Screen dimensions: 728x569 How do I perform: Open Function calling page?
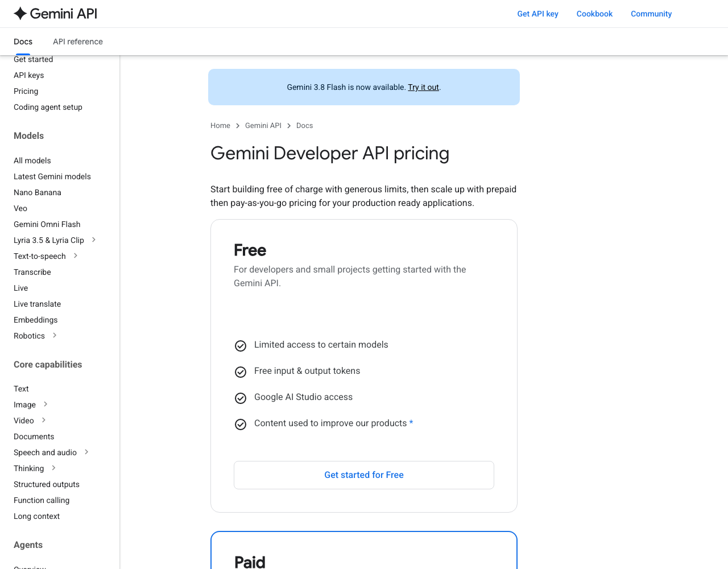pos(42,500)
